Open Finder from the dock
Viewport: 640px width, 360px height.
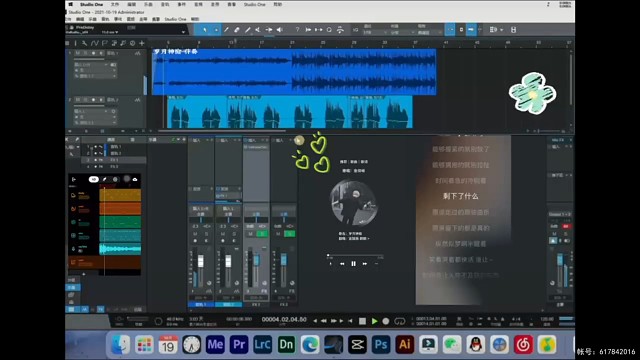tap(120, 344)
